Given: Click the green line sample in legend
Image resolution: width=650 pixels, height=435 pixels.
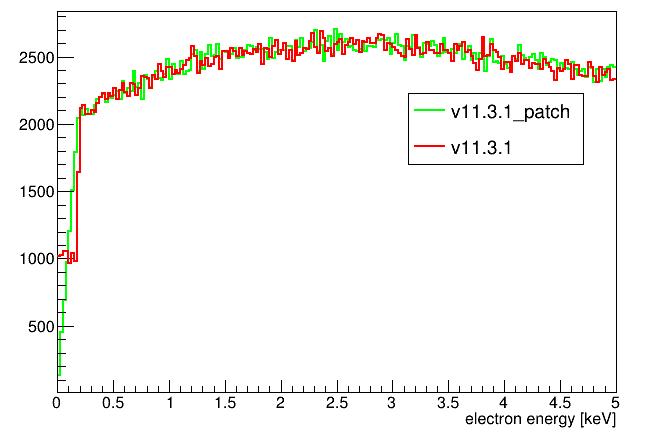Looking at the screenshot, I should pos(429,109).
